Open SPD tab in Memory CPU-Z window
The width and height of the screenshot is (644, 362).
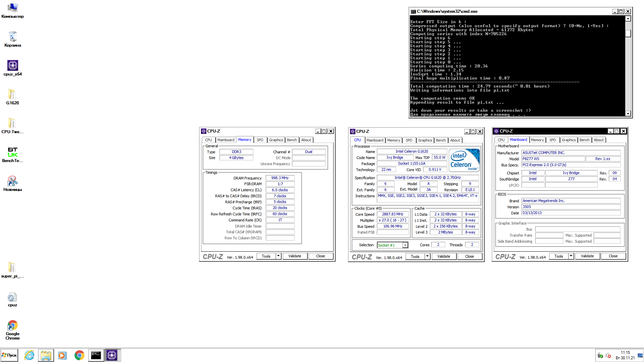pos(260,140)
